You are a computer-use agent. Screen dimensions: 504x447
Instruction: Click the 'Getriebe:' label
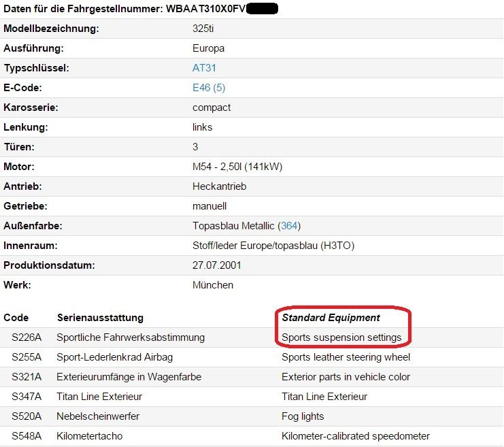pos(25,206)
